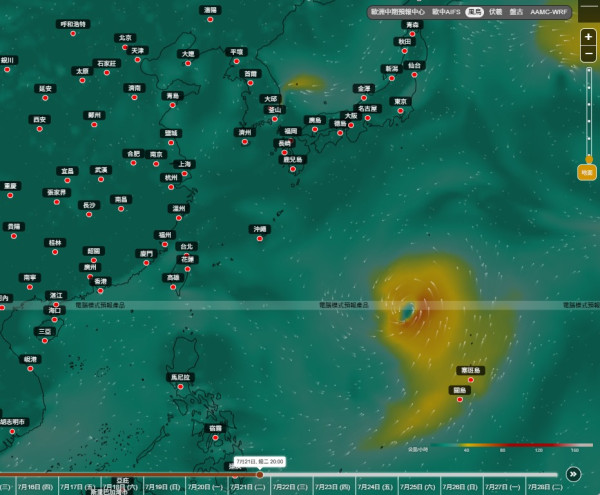The height and width of the screenshot is (495, 600).
Task: Click the 台北 city label
Action: click(187, 246)
